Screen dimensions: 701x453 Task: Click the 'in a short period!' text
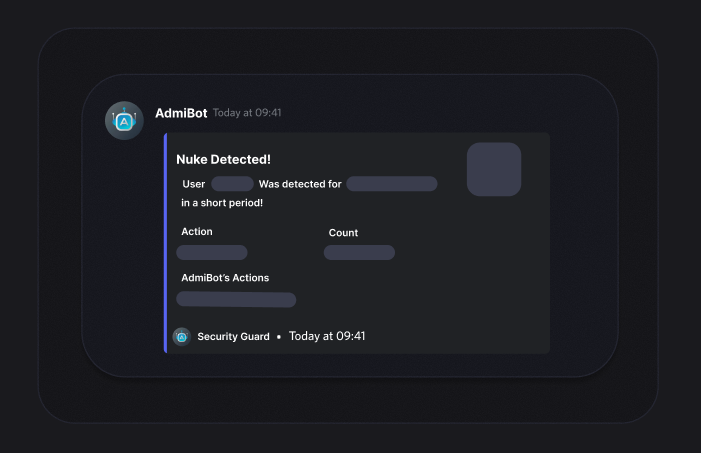(x=222, y=203)
